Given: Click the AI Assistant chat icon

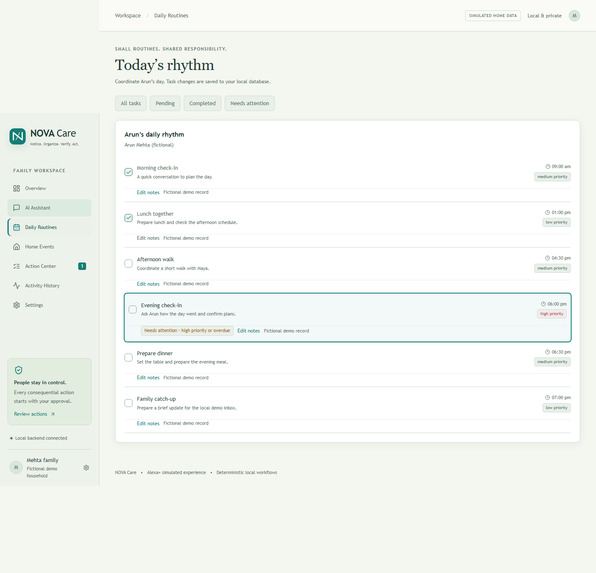Looking at the screenshot, I should [x=16, y=208].
